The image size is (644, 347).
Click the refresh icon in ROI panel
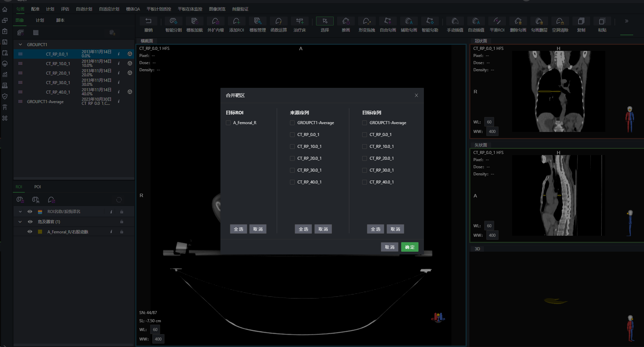pyautogui.click(x=119, y=200)
